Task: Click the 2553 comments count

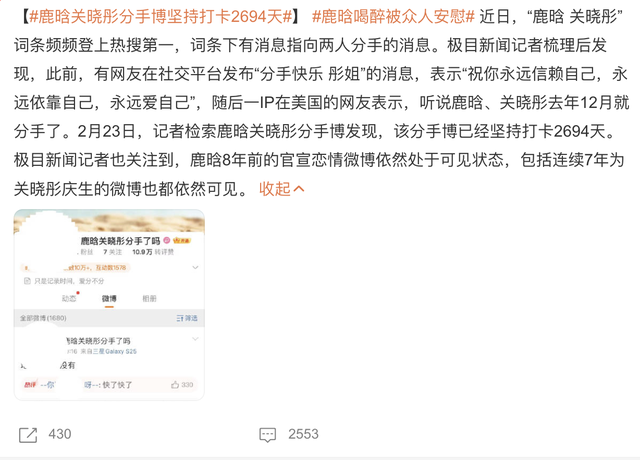Action: 303,434
